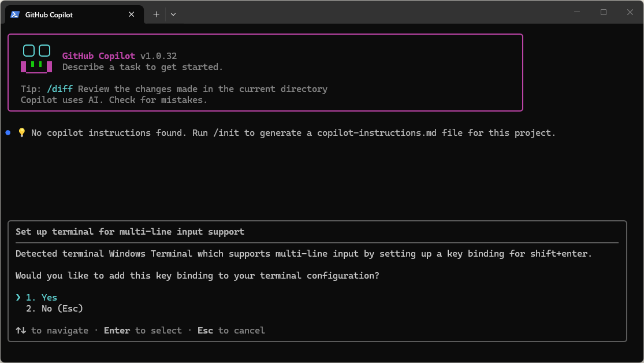
Task: Close the GitHub Copilot tab
Action: tap(133, 14)
